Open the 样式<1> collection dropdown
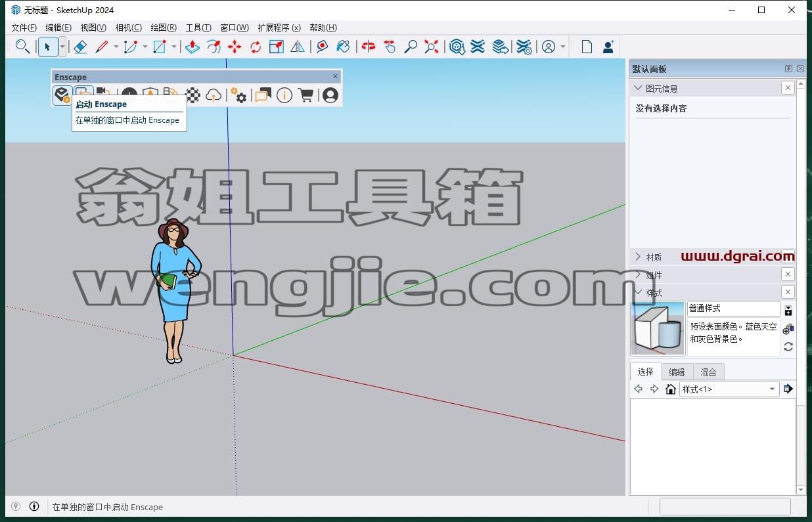 coord(729,389)
